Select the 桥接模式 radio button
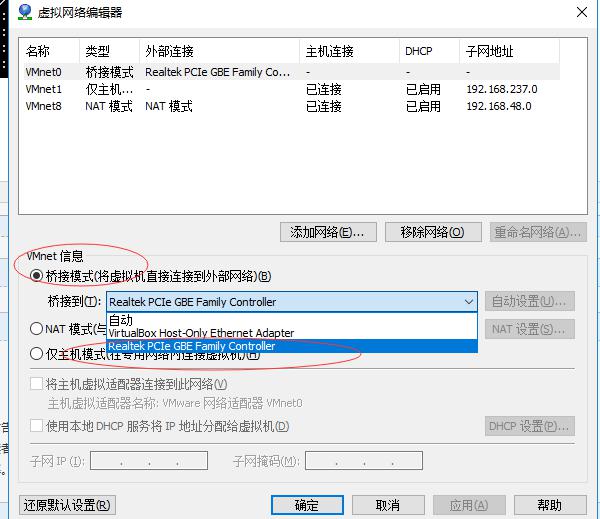Image resolution: width=600 pixels, height=519 pixels. (36, 276)
